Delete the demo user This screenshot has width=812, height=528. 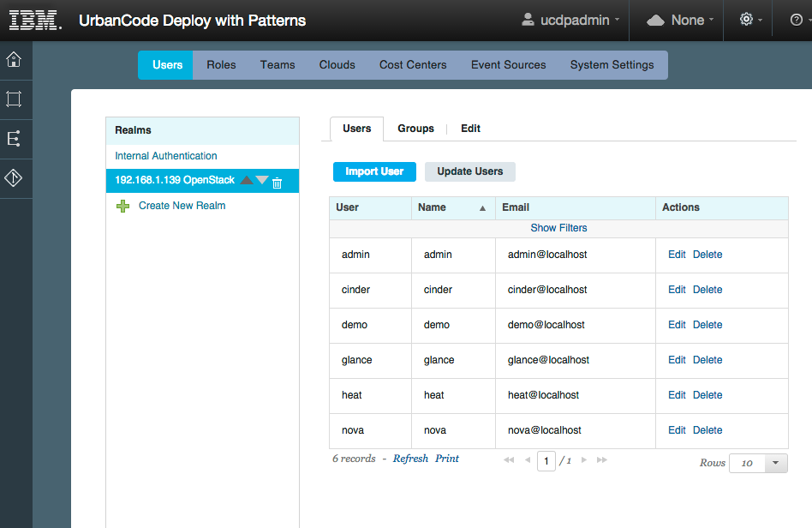(708, 325)
